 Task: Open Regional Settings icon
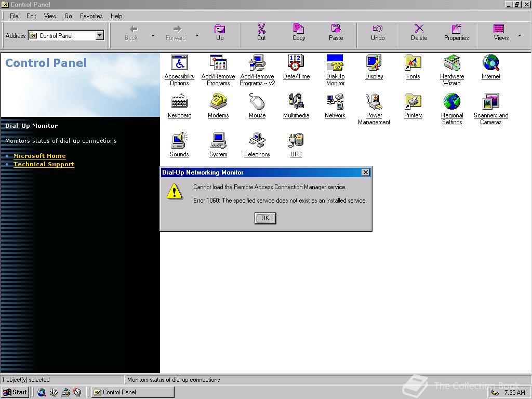click(x=452, y=109)
